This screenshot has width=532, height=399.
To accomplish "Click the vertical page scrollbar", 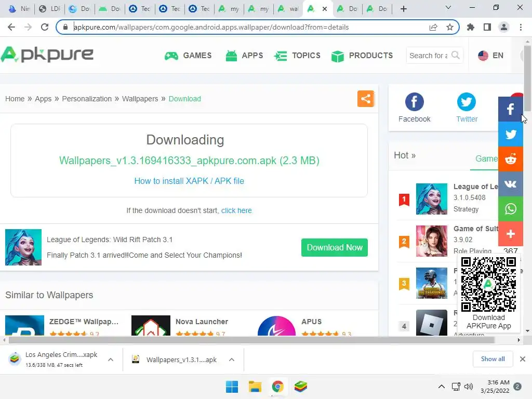I will click(527, 78).
